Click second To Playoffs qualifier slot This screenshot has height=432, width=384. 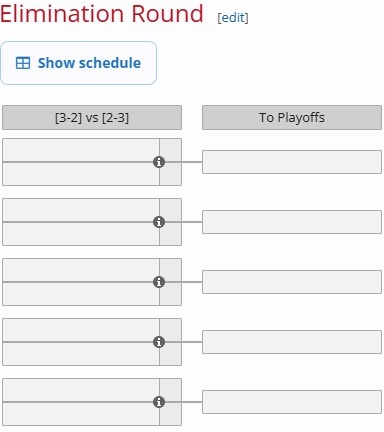292,222
